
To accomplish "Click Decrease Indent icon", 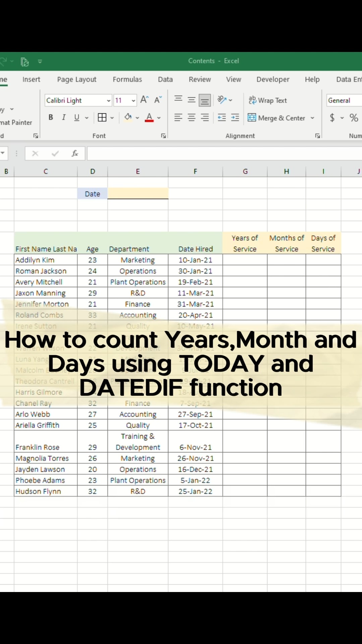I will click(x=222, y=117).
